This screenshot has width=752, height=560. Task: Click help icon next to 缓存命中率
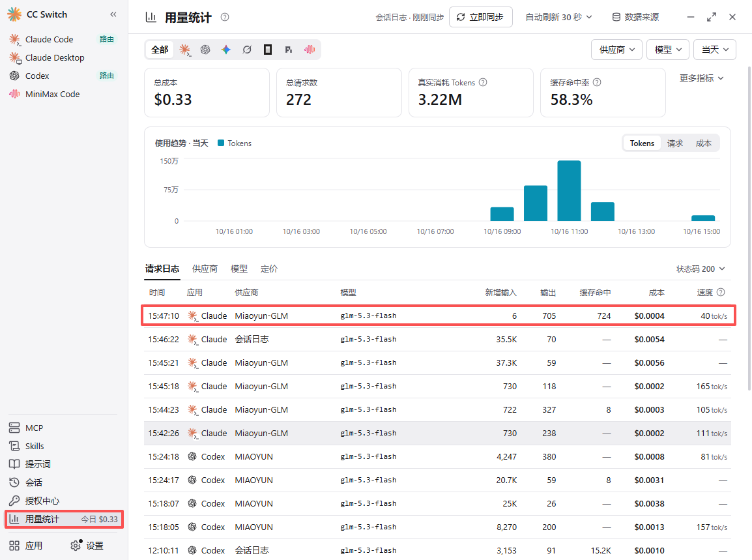(597, 82)
